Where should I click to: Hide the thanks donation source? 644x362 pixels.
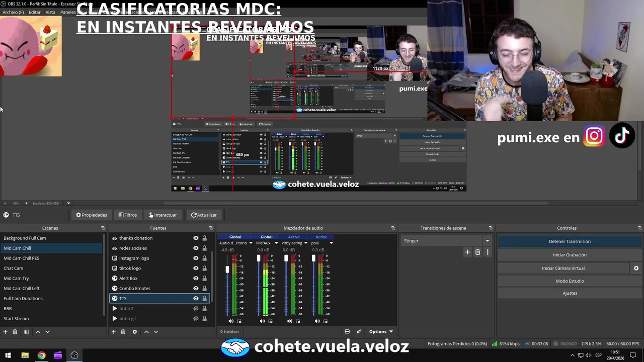pyautogui.click(x=196, y=238)
